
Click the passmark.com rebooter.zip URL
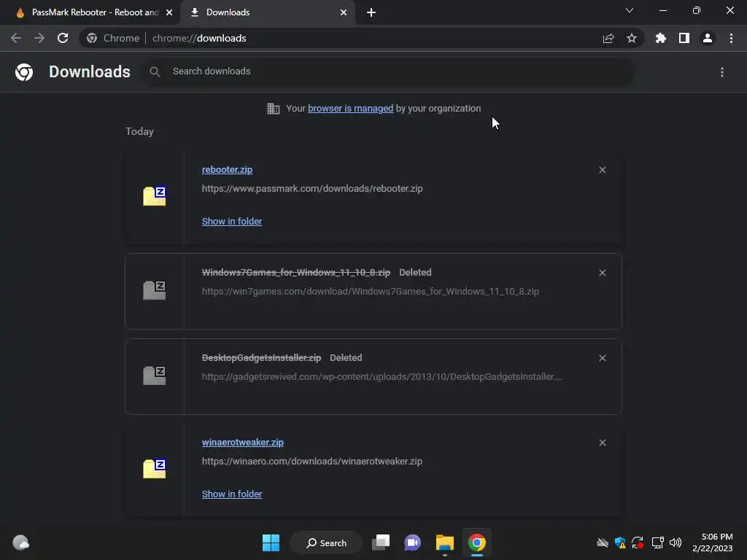point(312,189)
